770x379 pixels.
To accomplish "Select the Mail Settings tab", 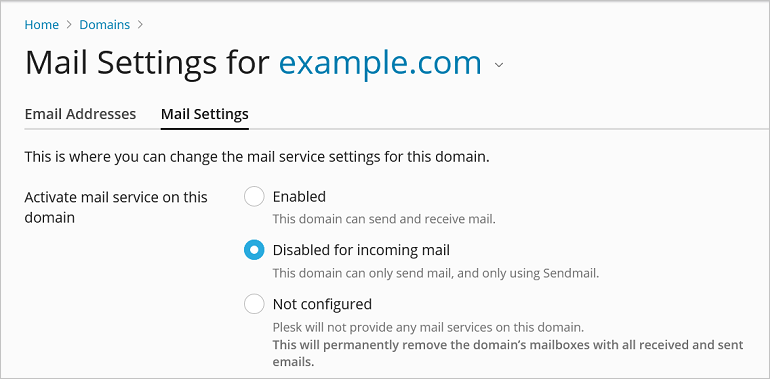I will 205,114.
